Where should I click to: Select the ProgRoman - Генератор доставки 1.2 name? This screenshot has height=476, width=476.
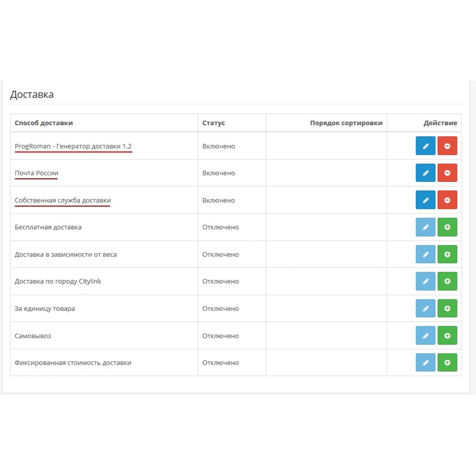73,146
